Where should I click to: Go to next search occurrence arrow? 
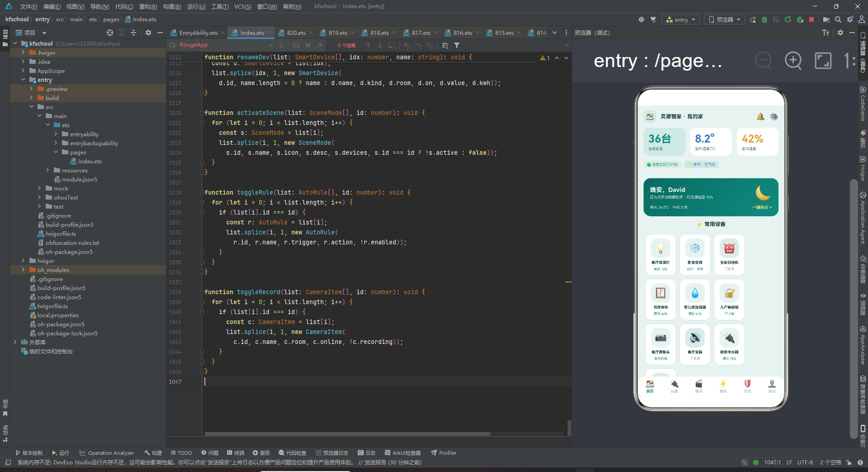380,45
